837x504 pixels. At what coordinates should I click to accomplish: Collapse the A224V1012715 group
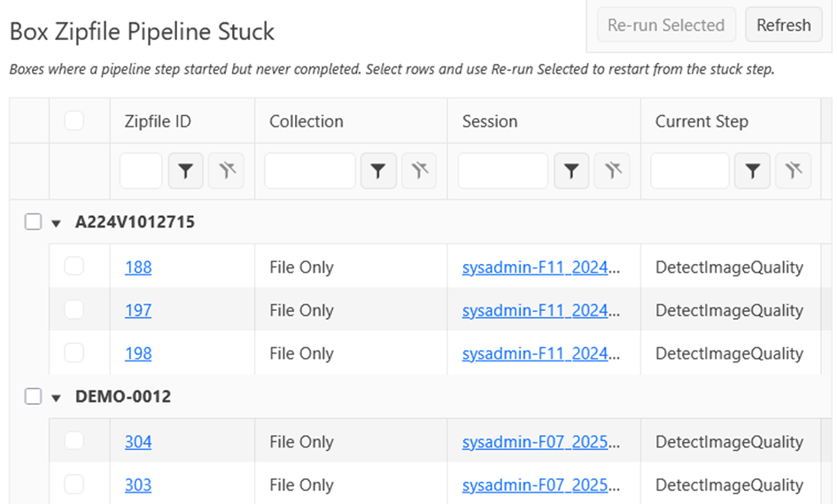56,223
